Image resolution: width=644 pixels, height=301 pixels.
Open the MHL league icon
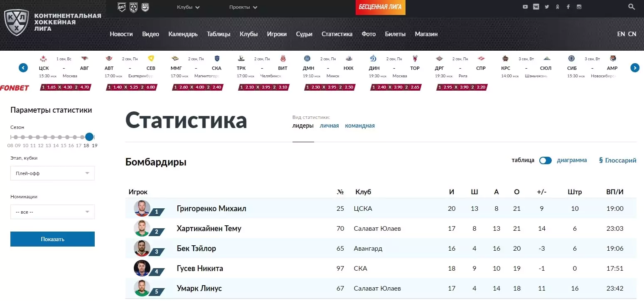coord(133,7)
